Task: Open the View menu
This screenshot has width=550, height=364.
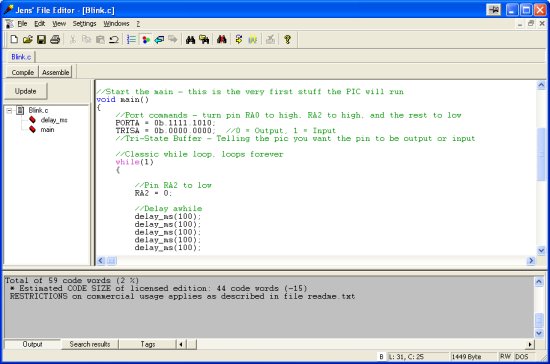Action: (59, 23)
